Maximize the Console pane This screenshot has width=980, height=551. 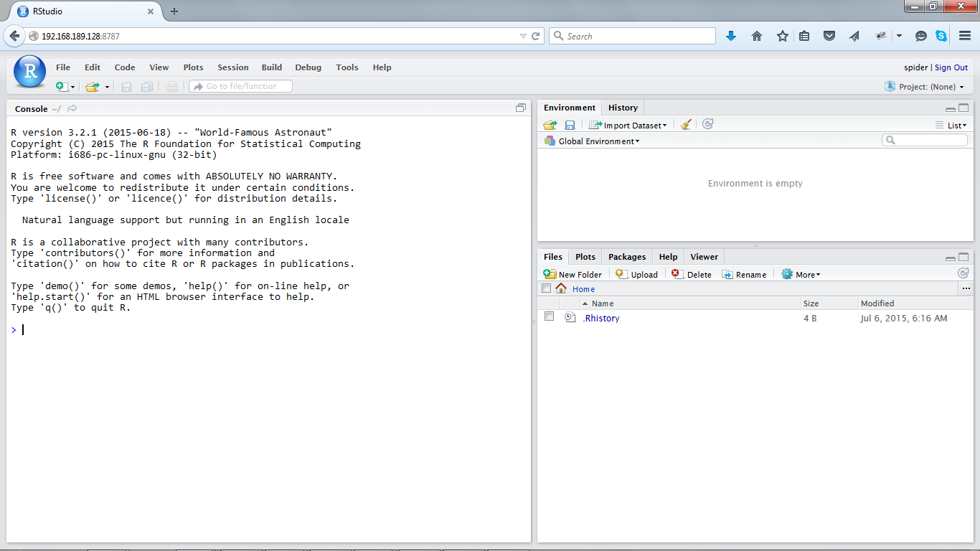point(521,108)
